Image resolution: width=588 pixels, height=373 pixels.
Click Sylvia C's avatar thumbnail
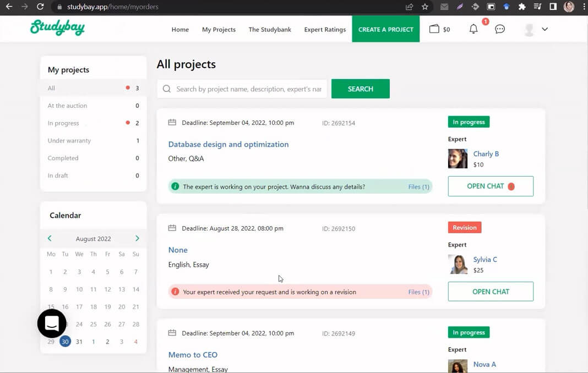click(x=458, y=264)
